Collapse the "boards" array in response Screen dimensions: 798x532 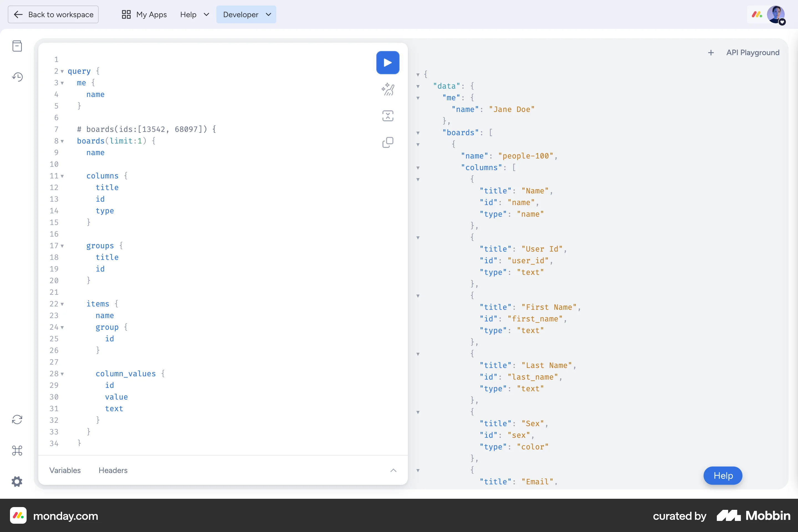pyautogui.click(x=418, y=133)
